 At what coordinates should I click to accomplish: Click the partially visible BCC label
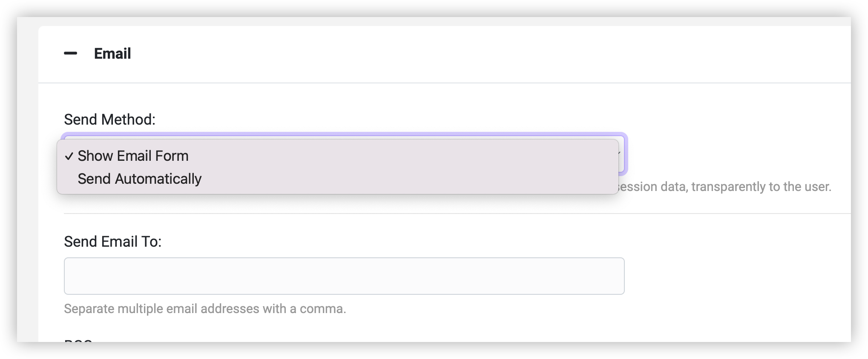(78, 340)
